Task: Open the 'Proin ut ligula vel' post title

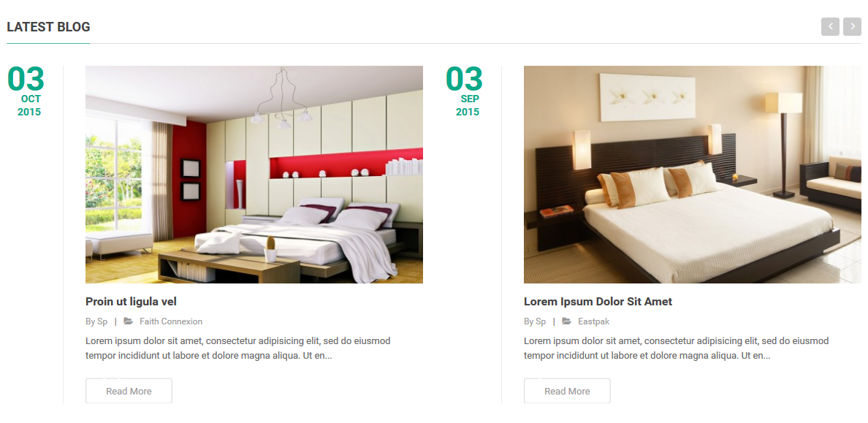Action: coord(132,302)
